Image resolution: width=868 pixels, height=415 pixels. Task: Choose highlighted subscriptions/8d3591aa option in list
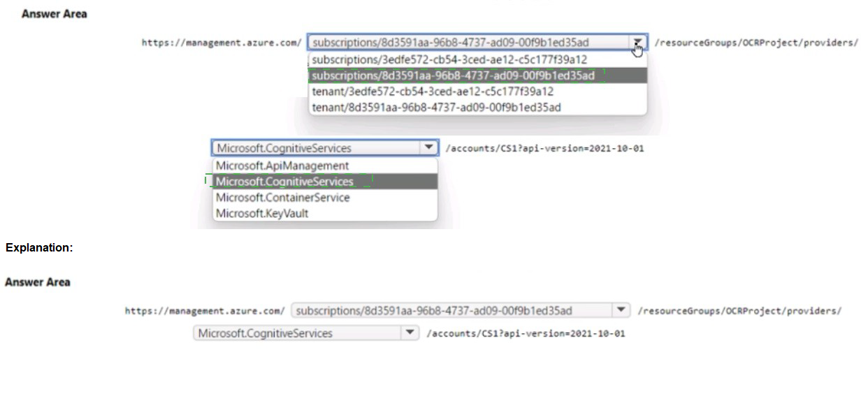[453, 75]
